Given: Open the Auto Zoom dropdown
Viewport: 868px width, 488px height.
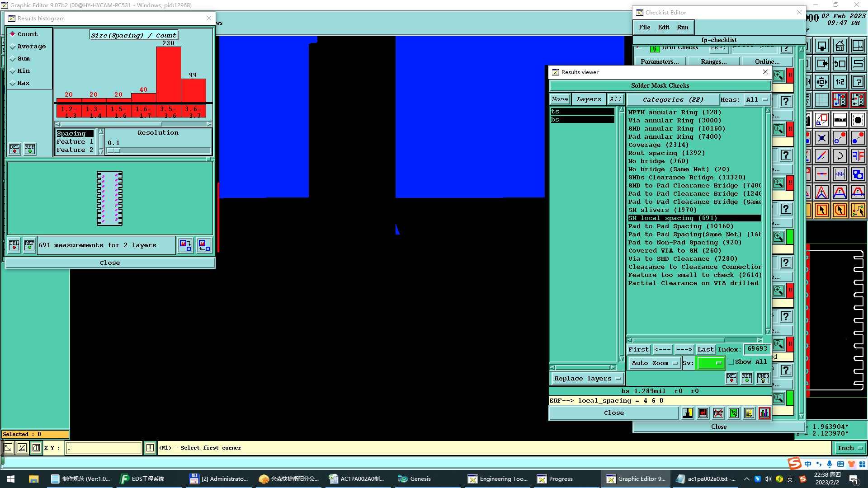Looking at the screenshot, I should point(654,363).
